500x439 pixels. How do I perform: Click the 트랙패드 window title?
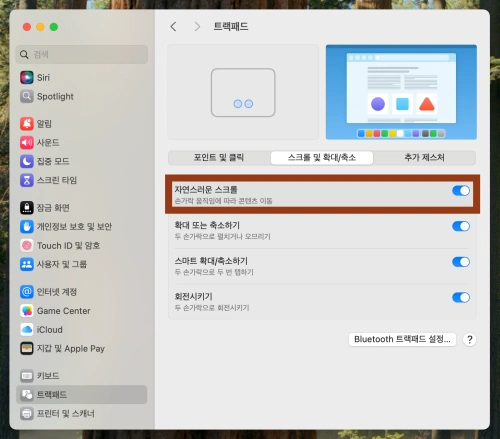pyautogui.click(x=231, y=27)
